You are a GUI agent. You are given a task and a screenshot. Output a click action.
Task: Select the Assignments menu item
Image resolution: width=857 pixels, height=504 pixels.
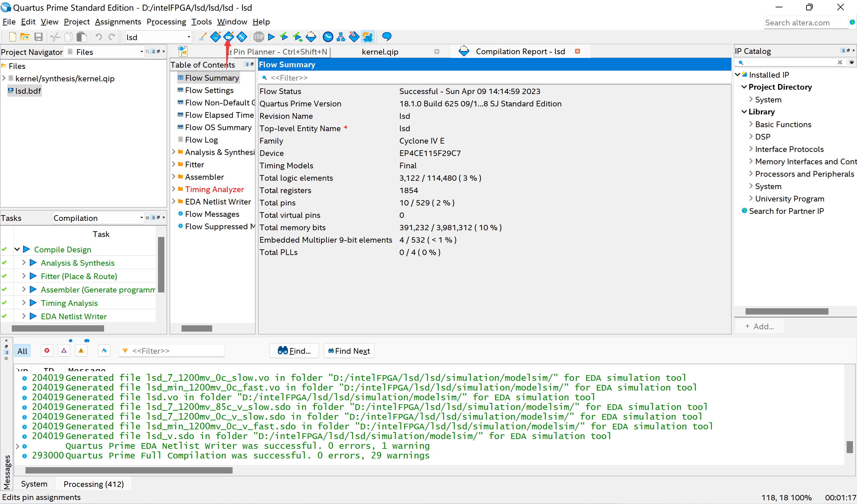click(118, 22)
